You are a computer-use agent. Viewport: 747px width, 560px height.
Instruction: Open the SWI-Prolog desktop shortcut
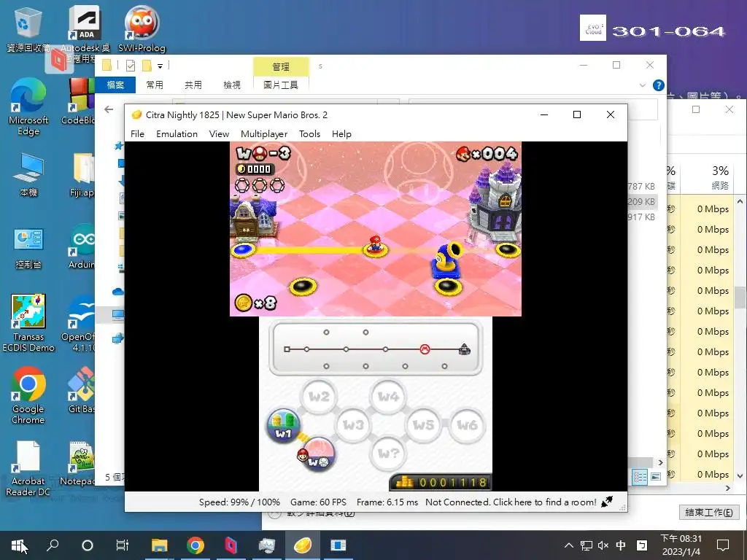pos(142,29)
